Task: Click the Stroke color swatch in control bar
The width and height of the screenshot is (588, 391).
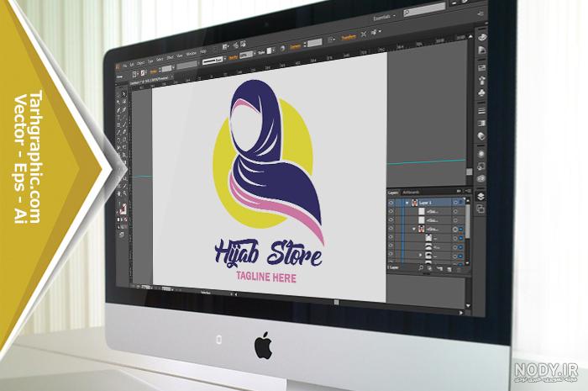Action: (143, 72)
